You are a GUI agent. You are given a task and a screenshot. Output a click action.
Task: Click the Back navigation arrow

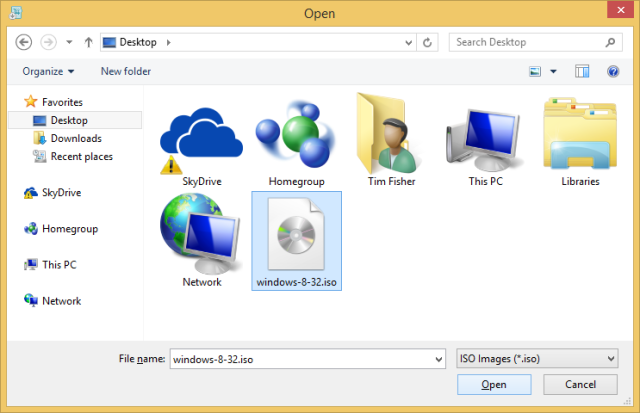(24, 42)
